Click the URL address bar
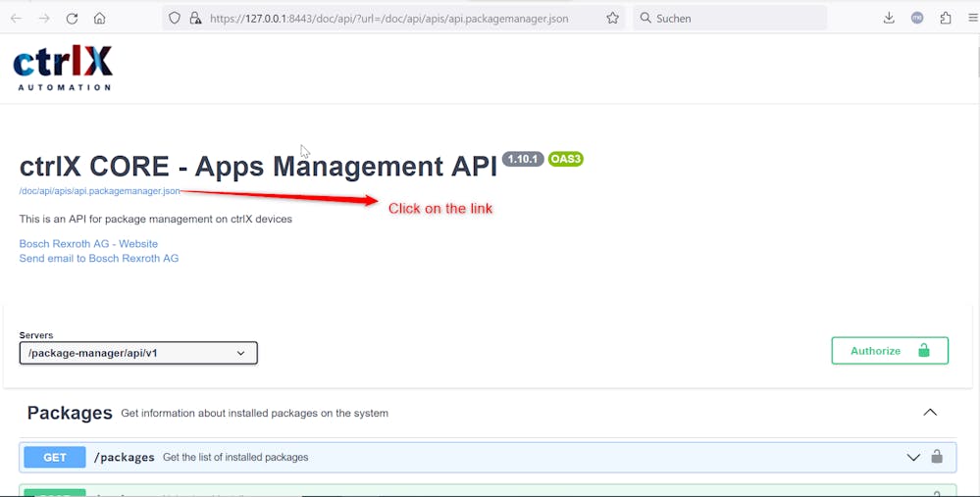Image resolution: width=980 pixels, height=497 pixels. [x=392, y=19]
